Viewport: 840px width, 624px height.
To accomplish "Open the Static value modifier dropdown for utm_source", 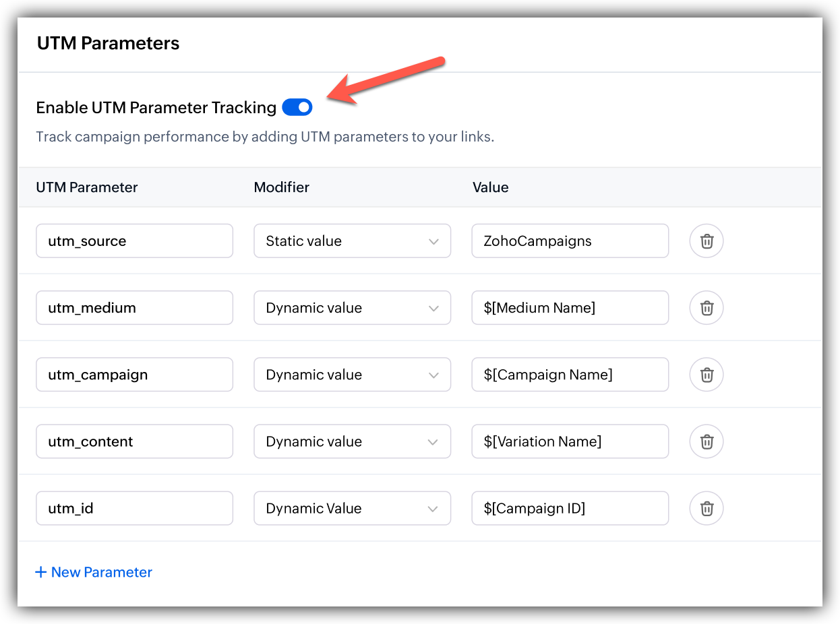I will tap(352, 241).
